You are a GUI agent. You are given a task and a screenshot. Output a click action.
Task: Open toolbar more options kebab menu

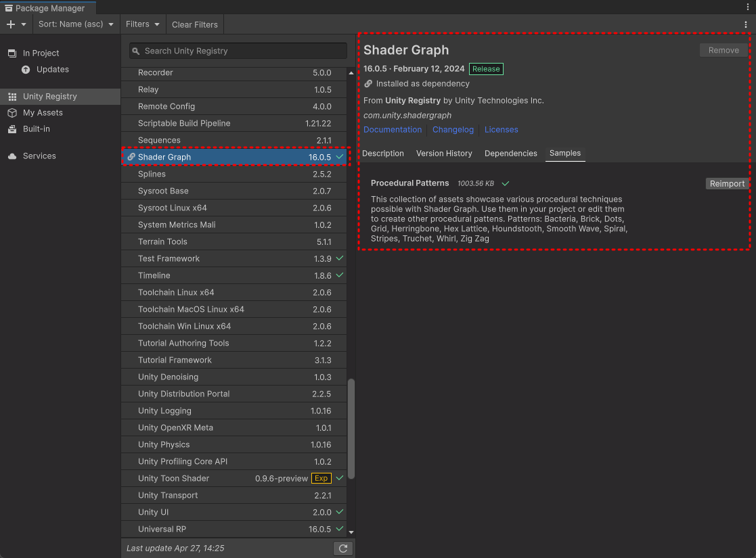(746, 24)
